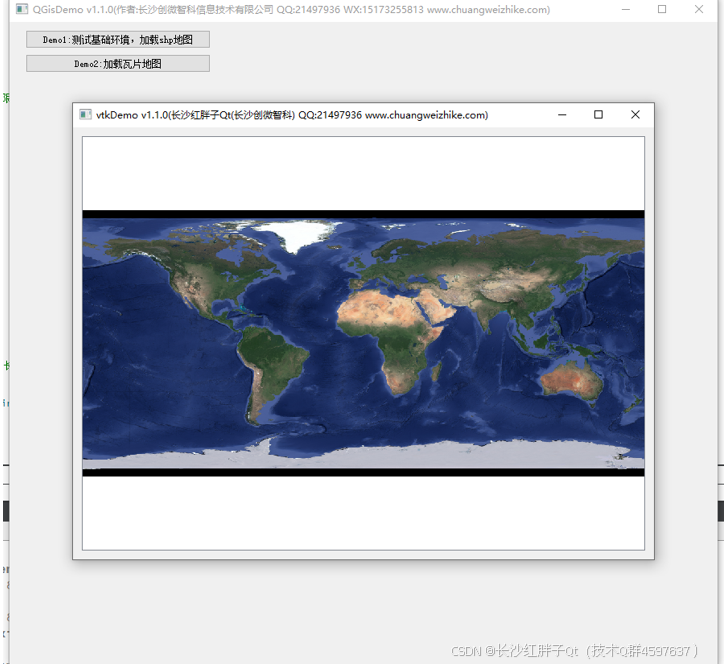Click Demo2 button to load tile map

118,64
